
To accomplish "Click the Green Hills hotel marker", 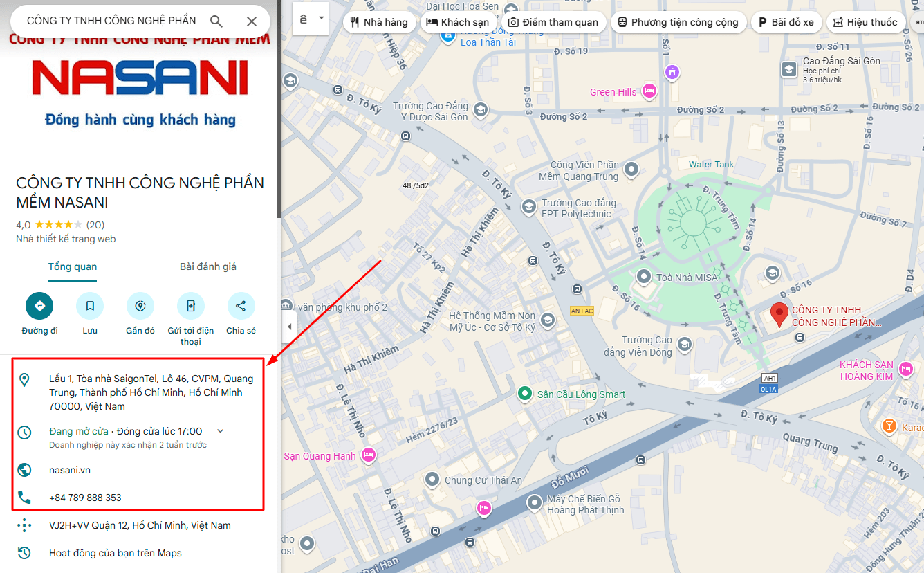I will 649,91.
